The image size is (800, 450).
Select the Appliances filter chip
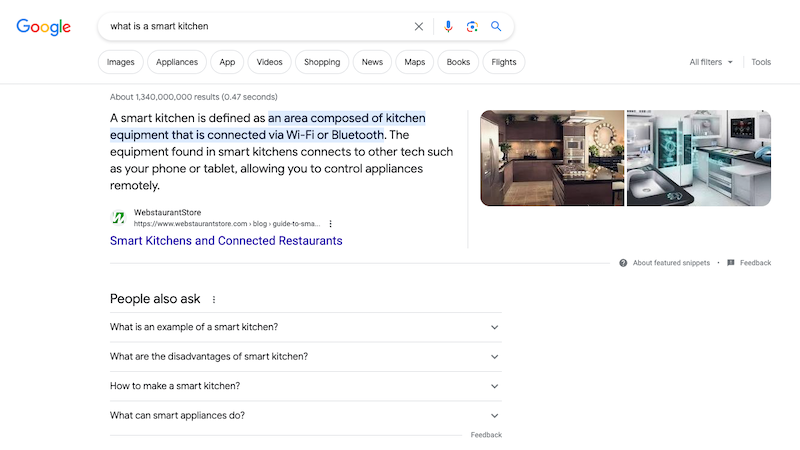pos(177,62)
